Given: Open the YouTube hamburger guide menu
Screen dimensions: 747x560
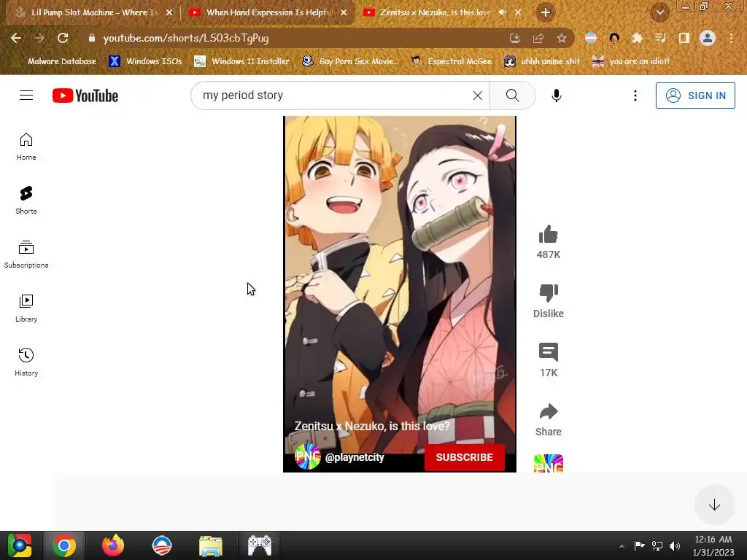Looking at the screenshot, I should coord(26,96).
